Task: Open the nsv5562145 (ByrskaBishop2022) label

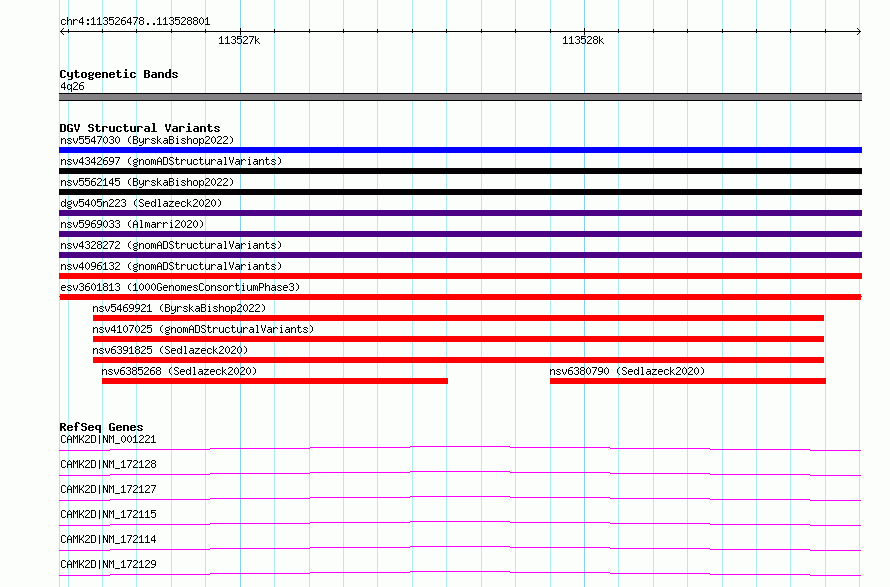Action: [x=147, y=182]
